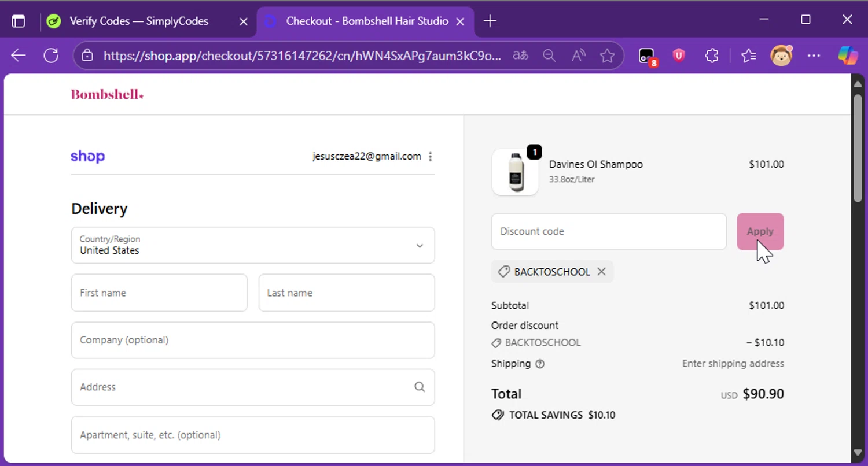
Task: Focus the Last name field
Action: click(x=347, y=293)
